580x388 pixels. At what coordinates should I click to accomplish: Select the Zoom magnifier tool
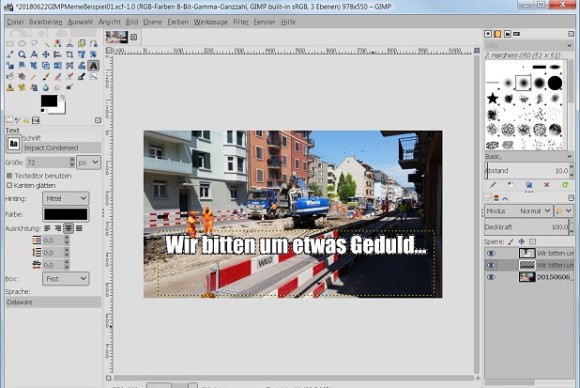(22, 55)
